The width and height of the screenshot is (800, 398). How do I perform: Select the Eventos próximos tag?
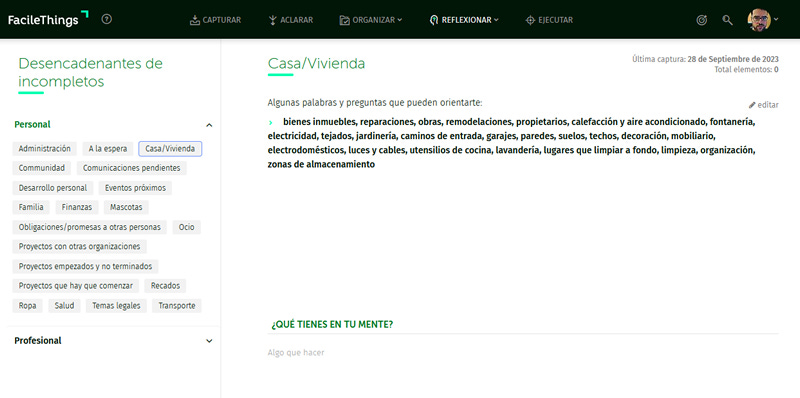[135, 188]
